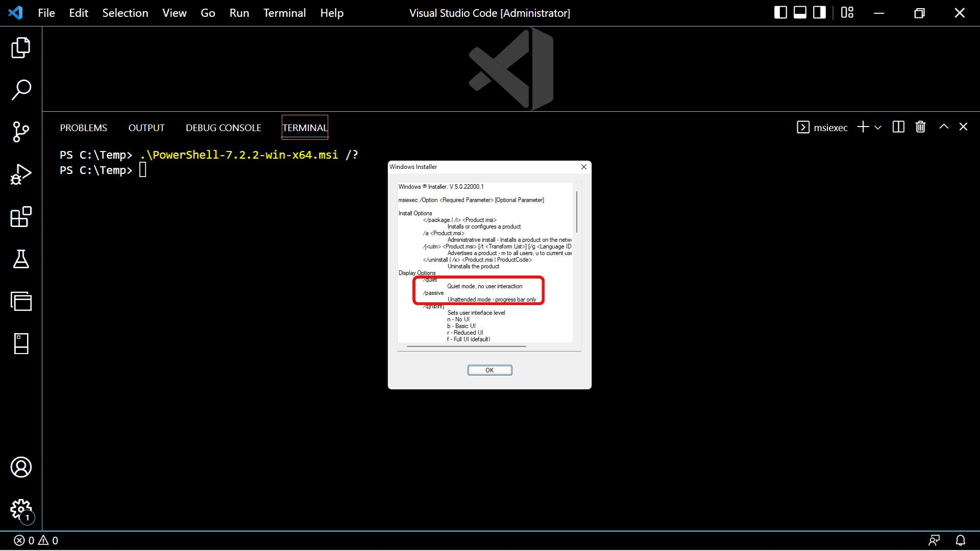Kill terminal with trash icon
980x551 pixels.
point(920,127)
